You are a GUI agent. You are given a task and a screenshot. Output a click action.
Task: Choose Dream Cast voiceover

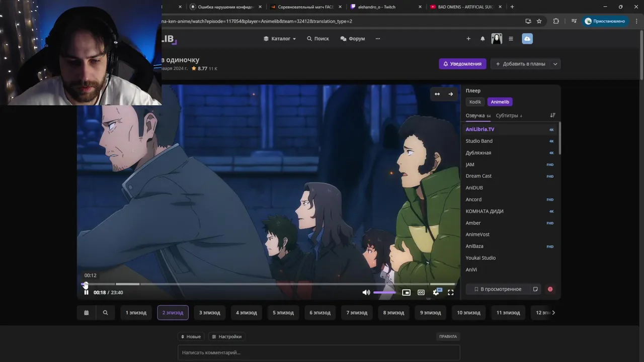pyautogui.click(x=510, y=176)
